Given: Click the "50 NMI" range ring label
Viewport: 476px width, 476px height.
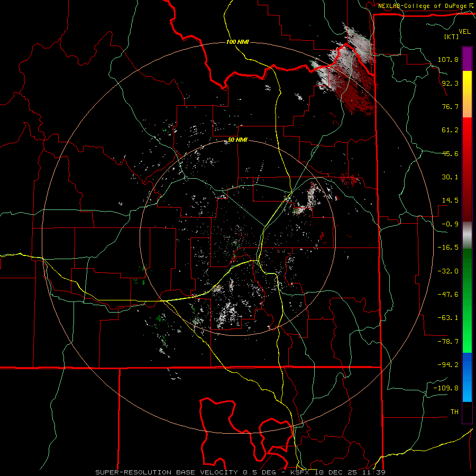Looking at the screenshot, I should 237,140.
